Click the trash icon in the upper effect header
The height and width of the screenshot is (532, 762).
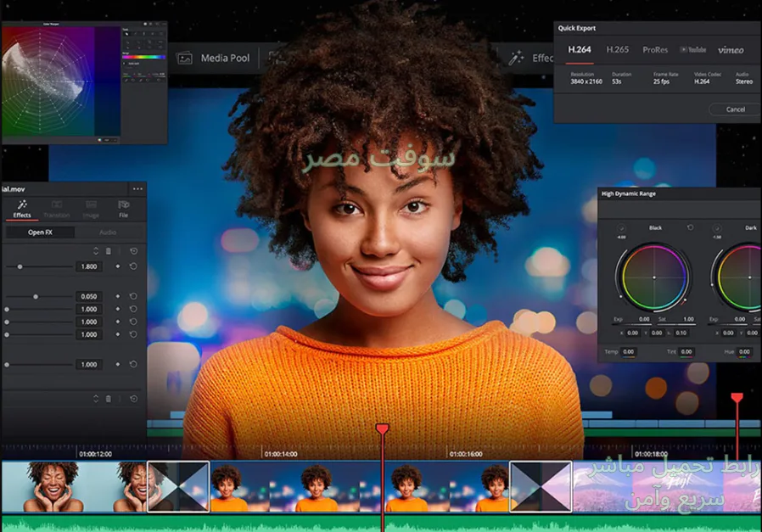[x=109, y=251]
